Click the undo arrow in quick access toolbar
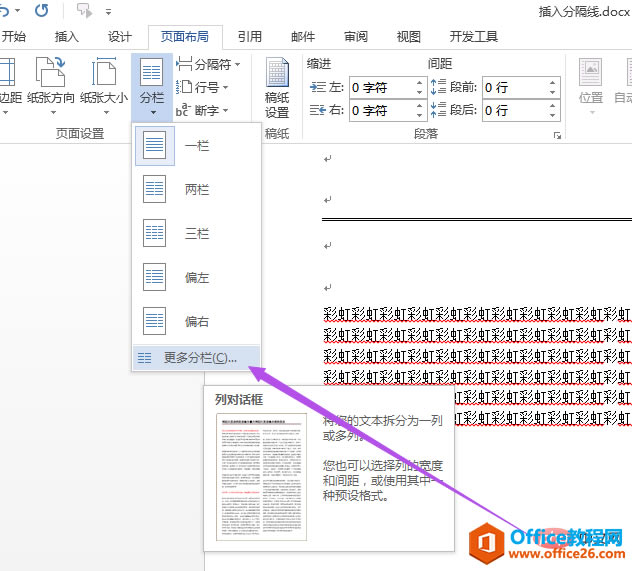This screenshot has height=571, width=632. coord(4,10)
